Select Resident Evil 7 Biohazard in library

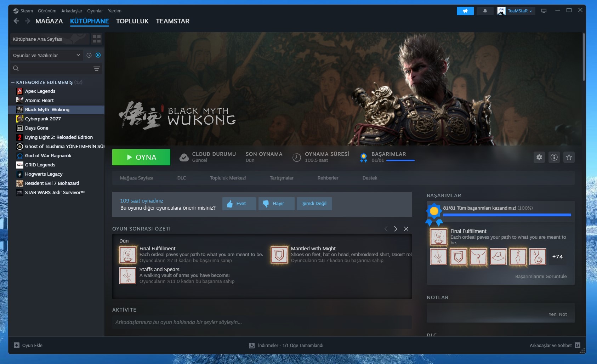(x=57, y=183)
